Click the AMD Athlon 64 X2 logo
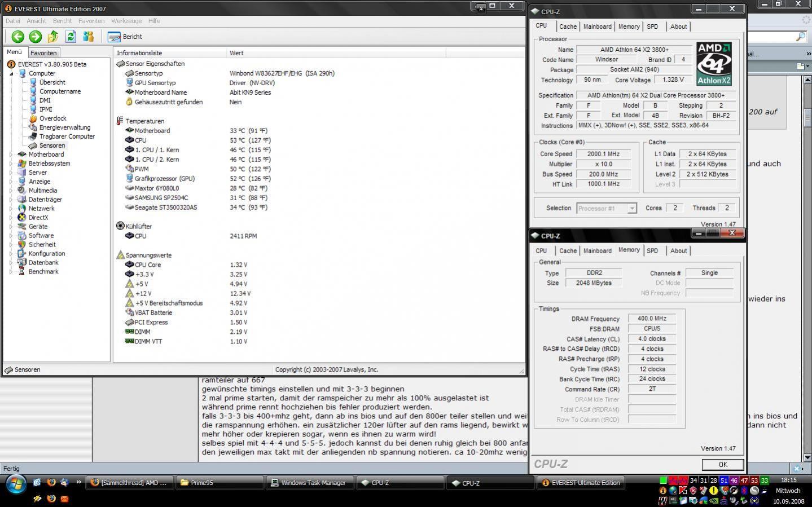Screen dimensions: 812x507 point(714,64)
